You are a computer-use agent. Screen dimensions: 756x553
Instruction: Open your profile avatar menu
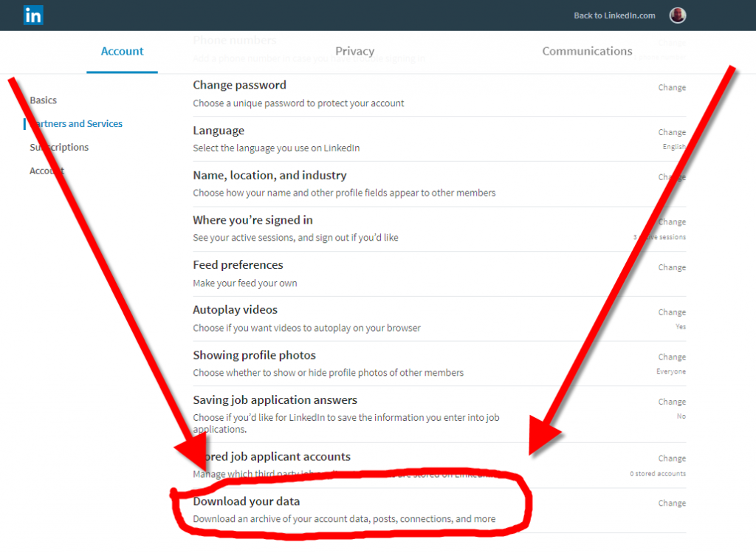coord(677,15)
